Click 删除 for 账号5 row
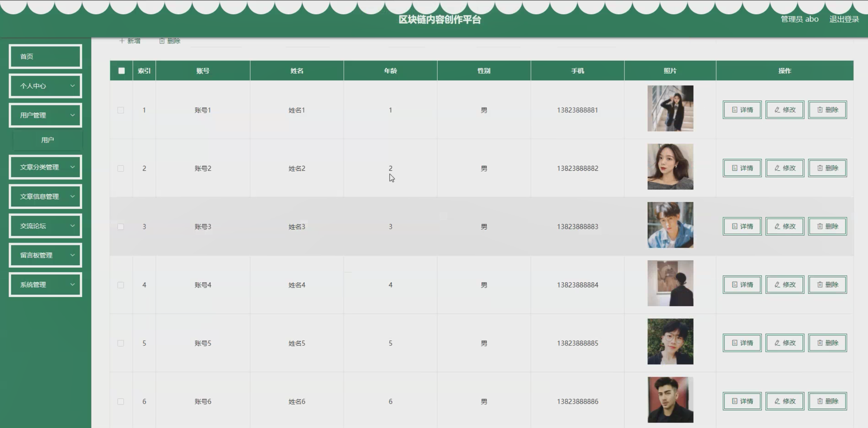 pos(827,343)
